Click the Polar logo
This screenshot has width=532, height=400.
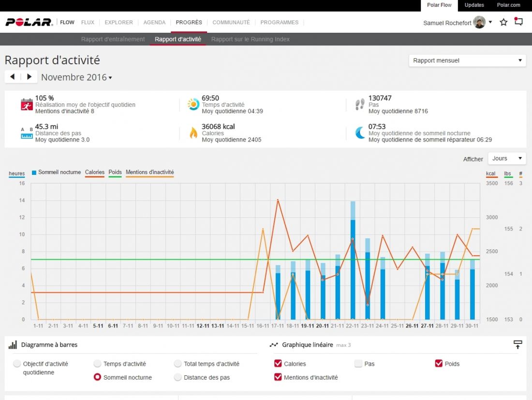coord(29,22)
